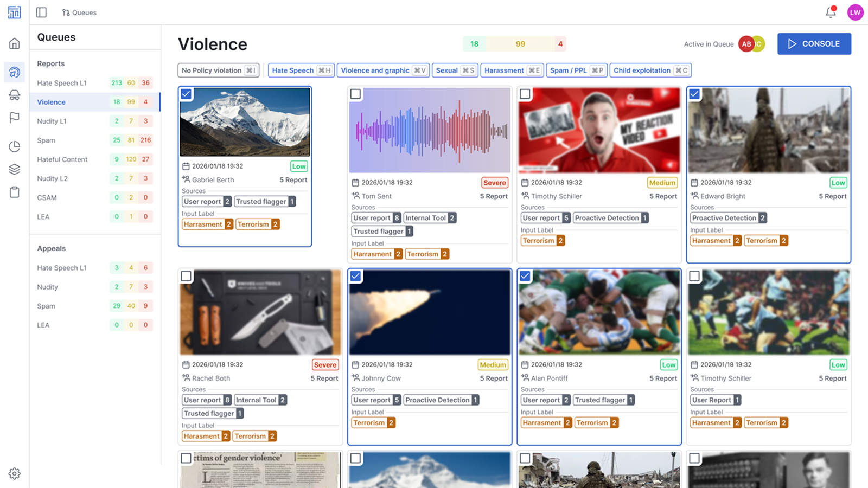Open the LW profile avatar
The image size is (868, 488).
click(855, 12)
